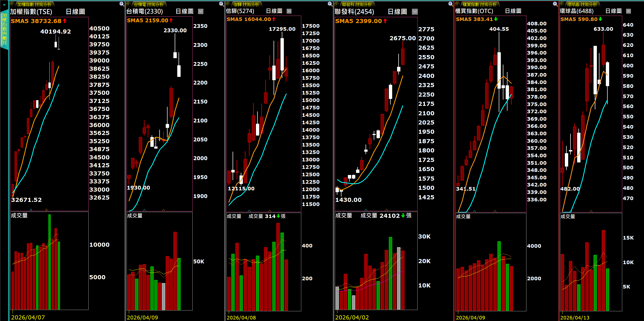Click round menu icon beside 台積電 tab
The image size is (644, 321).
coord(129,4)
